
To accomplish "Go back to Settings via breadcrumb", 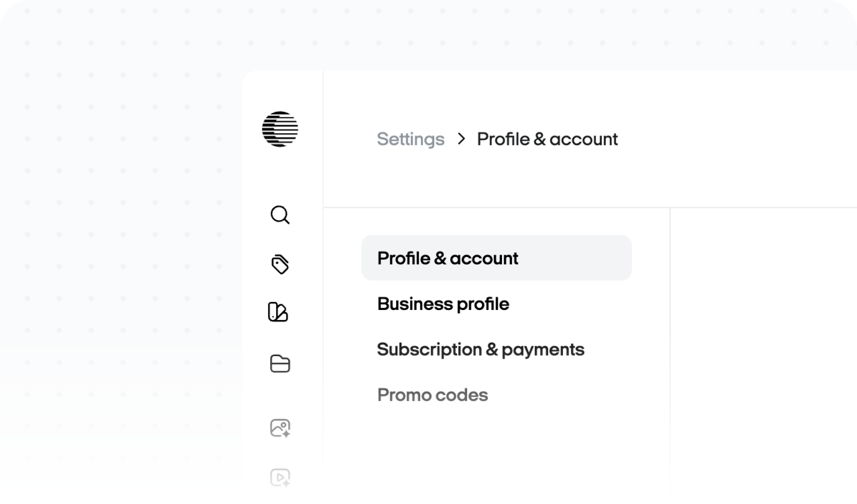I will [x=410, y=139].
